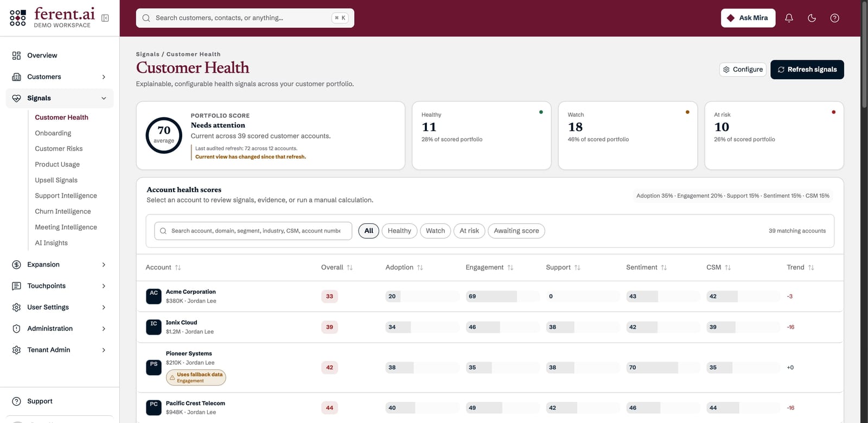Filter accounts by Awaiting score

[x=516, y=231]
